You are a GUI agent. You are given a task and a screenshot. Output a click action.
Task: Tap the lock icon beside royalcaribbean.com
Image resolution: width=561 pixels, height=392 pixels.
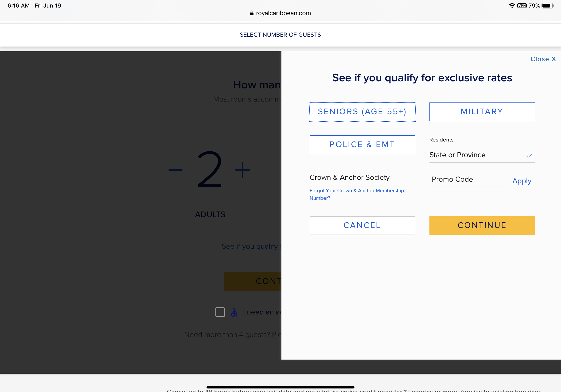pos(252,13)
